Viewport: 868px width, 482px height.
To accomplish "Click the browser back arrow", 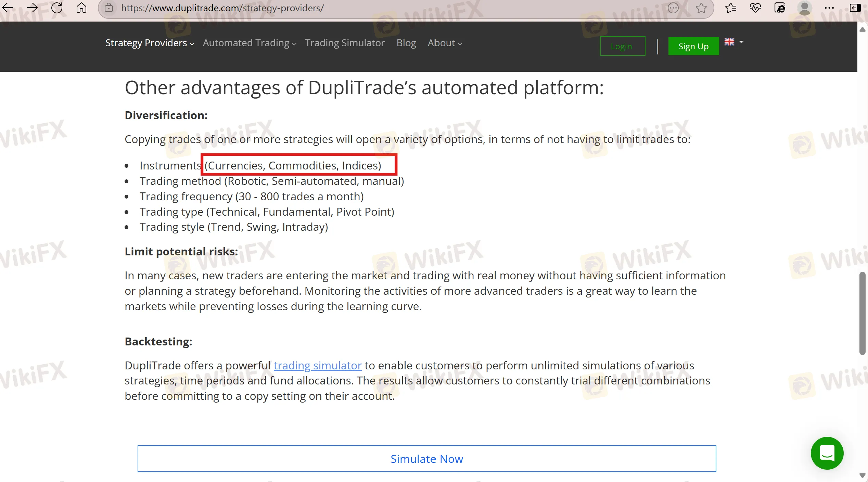I will (x=8, y=8).
